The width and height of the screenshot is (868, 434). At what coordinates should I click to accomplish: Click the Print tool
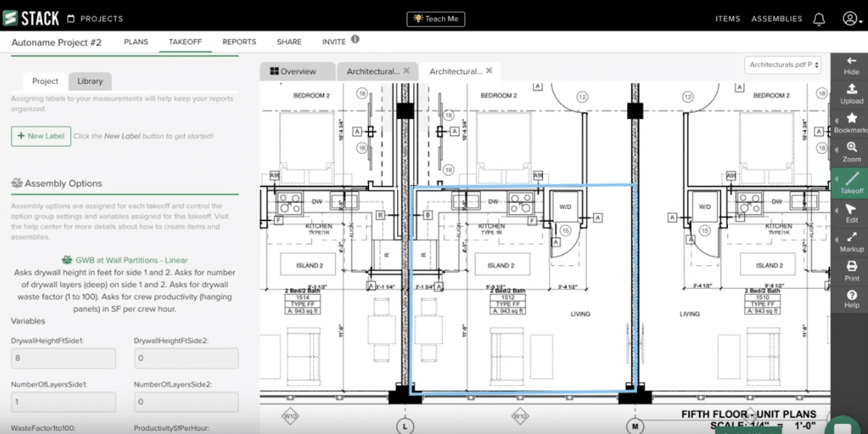[852, 271]
